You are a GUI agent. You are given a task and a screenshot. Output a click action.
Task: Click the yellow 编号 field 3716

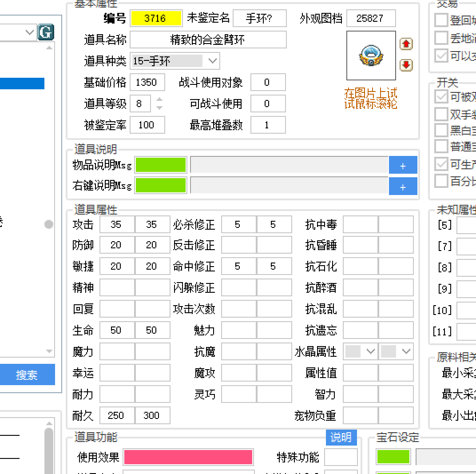pos(156,18)
